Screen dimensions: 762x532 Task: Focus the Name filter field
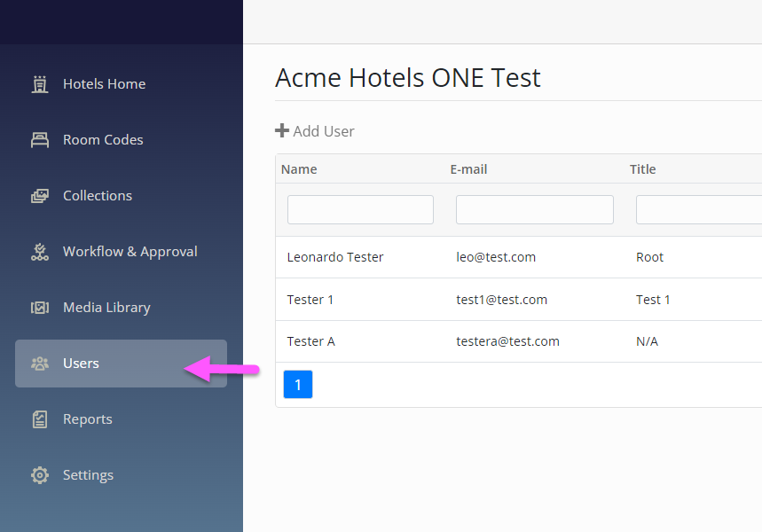(x=360, y=210)
